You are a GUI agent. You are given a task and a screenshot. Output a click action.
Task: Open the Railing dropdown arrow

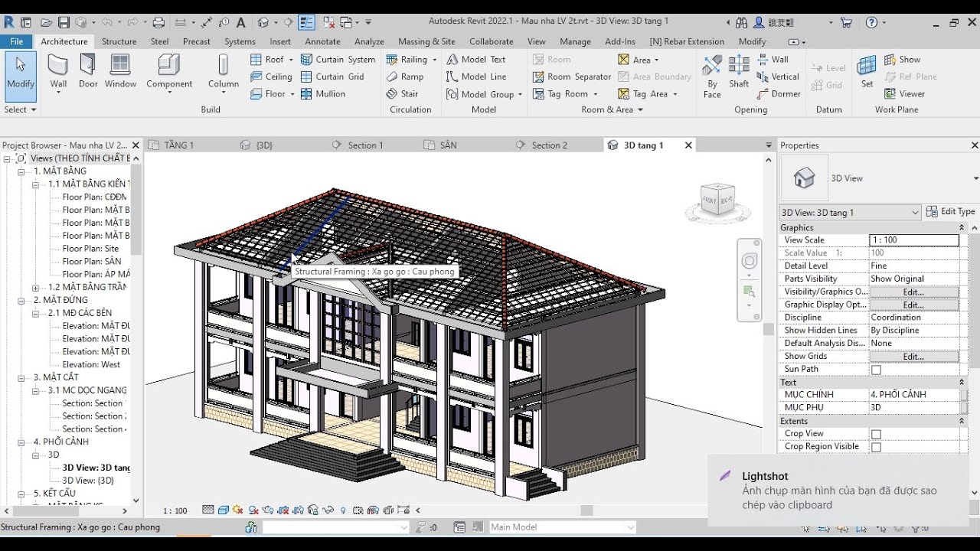tap(434, 60)
